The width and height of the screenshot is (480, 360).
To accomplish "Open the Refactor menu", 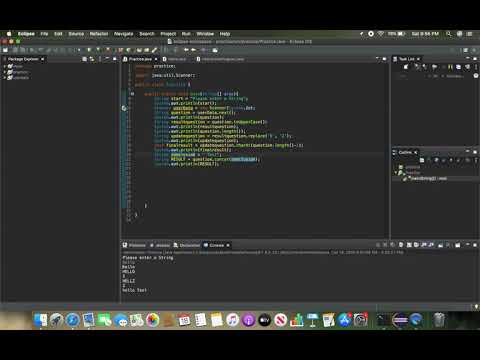I will coord(99,34).
